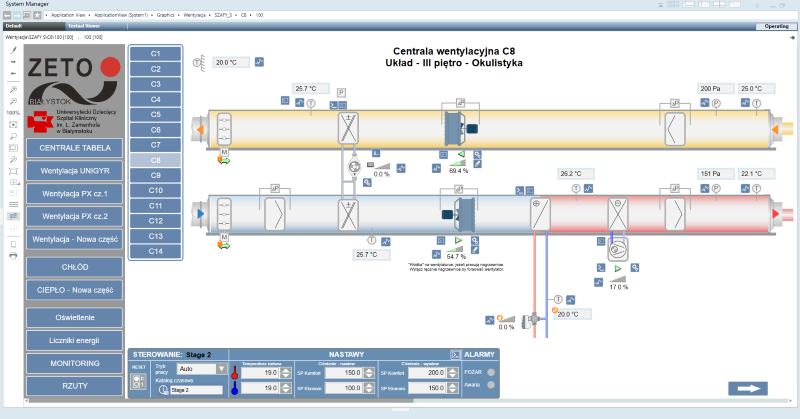This screenshot has width=800, height=419.
Task: Click link icon right of supply fan arrow
Action: 475,240
